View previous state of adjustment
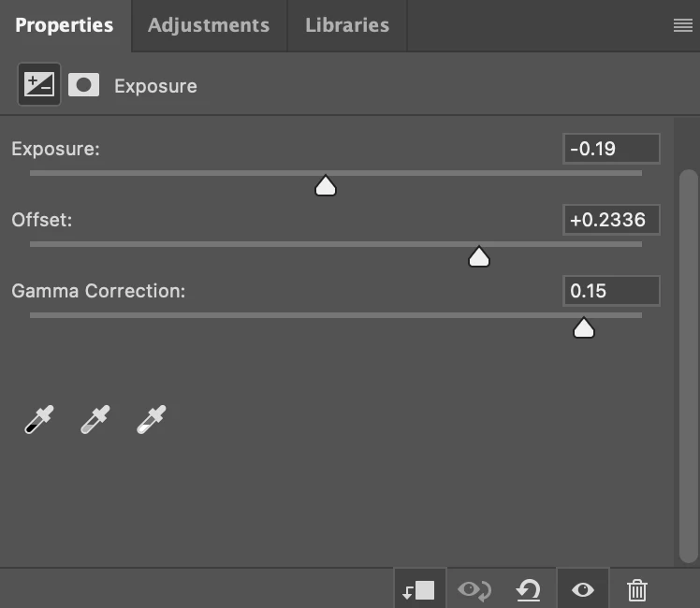This screenshot has width=700, height=608. tap(474, 590)
